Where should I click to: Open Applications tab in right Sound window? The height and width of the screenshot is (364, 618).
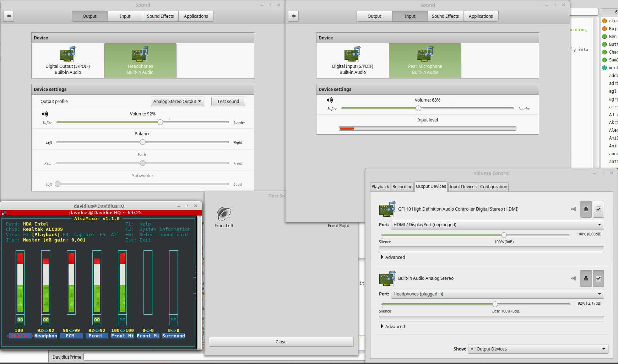[x=481, y=16]
